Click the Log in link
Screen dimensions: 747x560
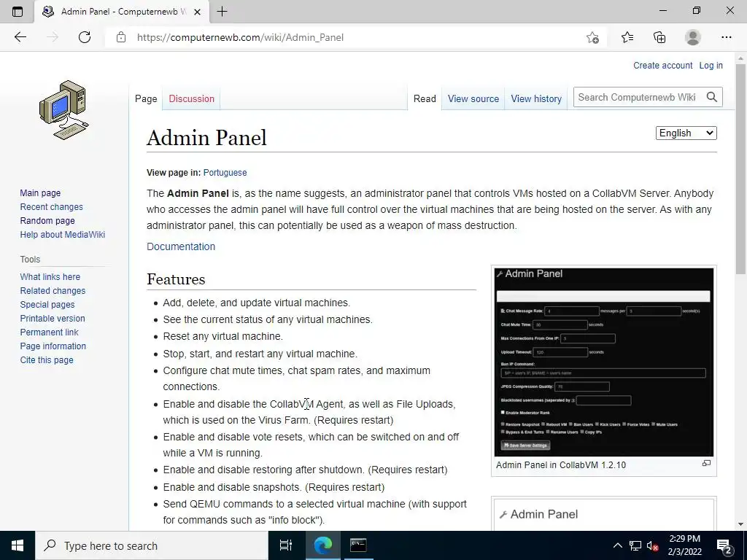point(711,65)
